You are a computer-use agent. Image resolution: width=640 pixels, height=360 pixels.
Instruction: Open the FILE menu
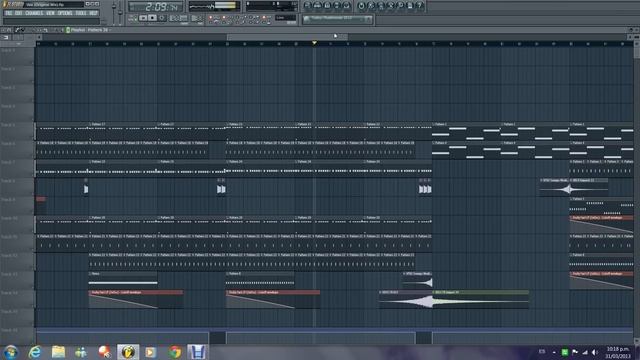8,13
